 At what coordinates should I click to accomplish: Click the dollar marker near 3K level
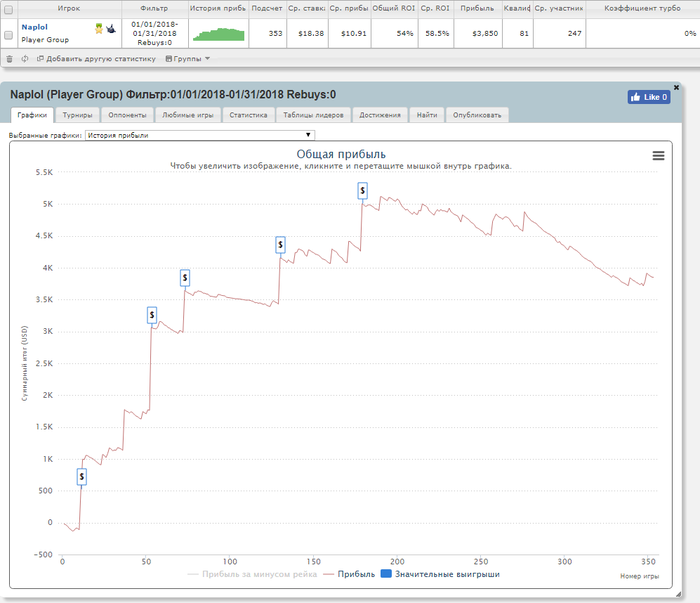pos(152,315)
